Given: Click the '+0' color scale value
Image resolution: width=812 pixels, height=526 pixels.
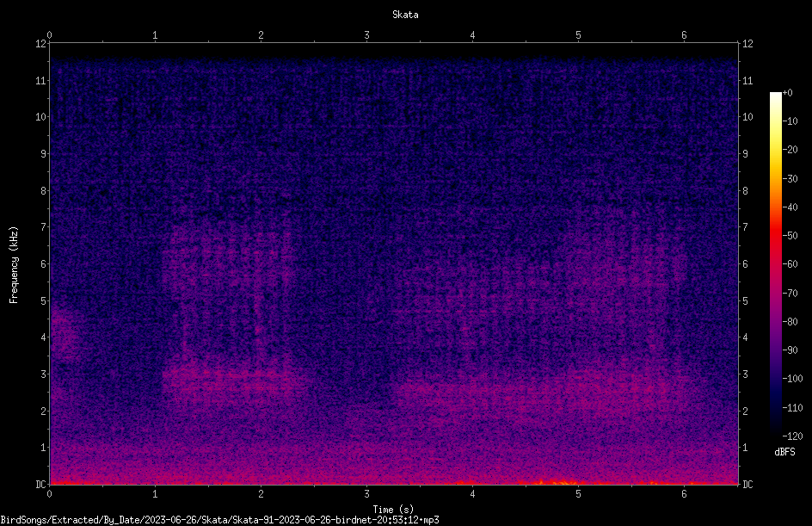Looking at the screenshot, I should coord(787,93).
